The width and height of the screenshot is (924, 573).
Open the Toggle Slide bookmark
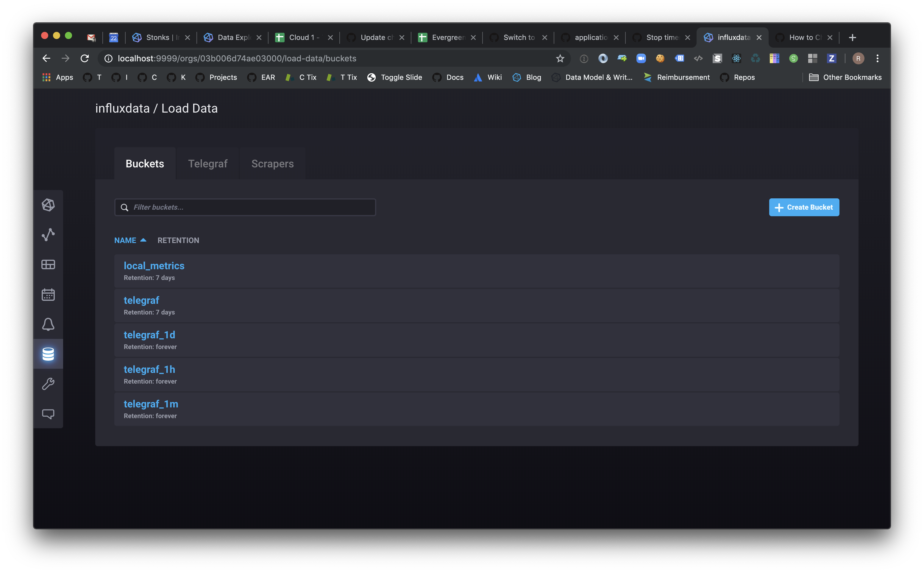click(395, 77)
